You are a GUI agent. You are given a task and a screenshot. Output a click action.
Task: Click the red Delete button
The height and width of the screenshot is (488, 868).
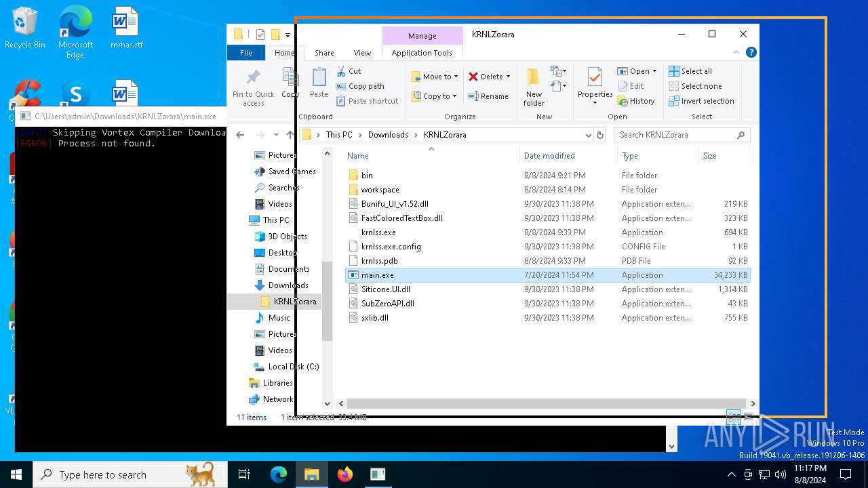coord(489,77)
